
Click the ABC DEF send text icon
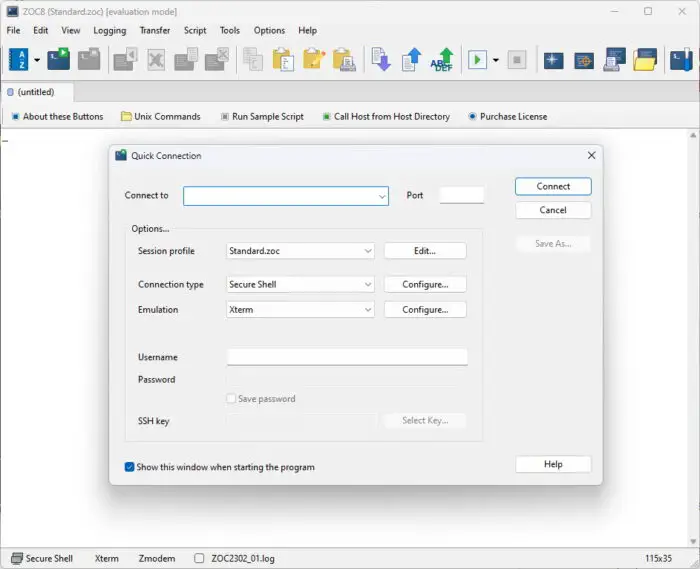coord(442,59)
